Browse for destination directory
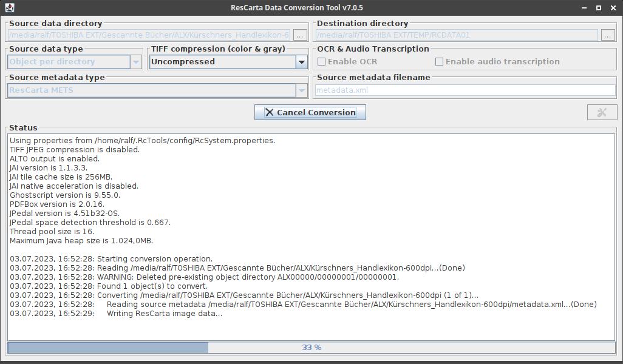Screen dimensions: 623x364 (x=607, y=35)
